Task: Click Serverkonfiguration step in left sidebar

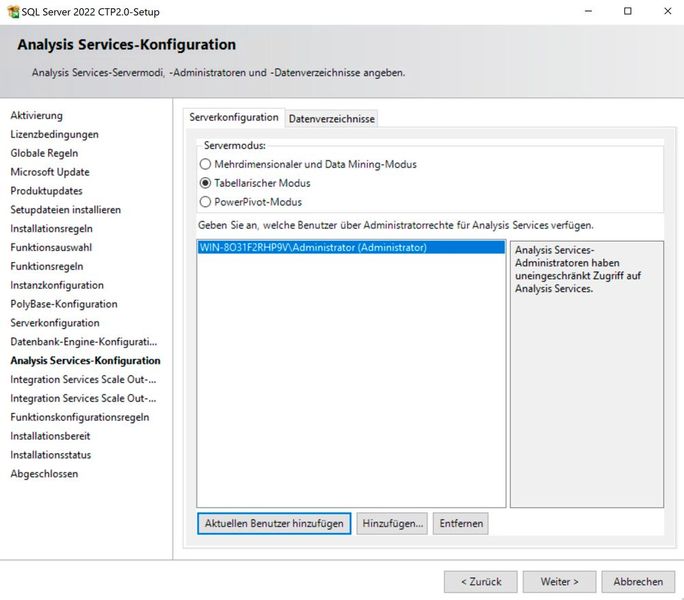Action: click(x=55, y=323)
